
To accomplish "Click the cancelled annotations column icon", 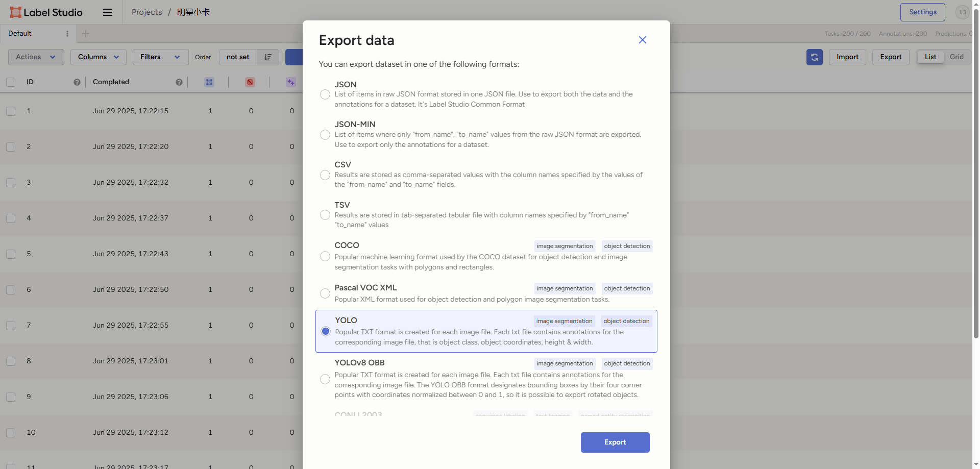I will (x=250, y=82).
